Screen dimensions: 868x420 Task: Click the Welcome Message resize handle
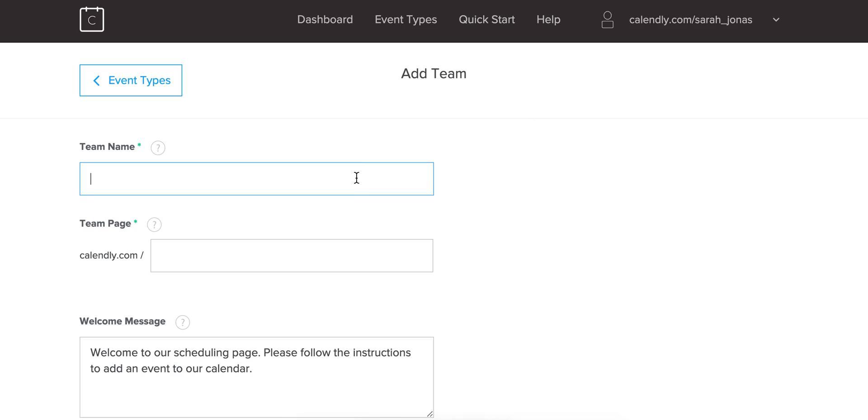[x=430, y=414]
